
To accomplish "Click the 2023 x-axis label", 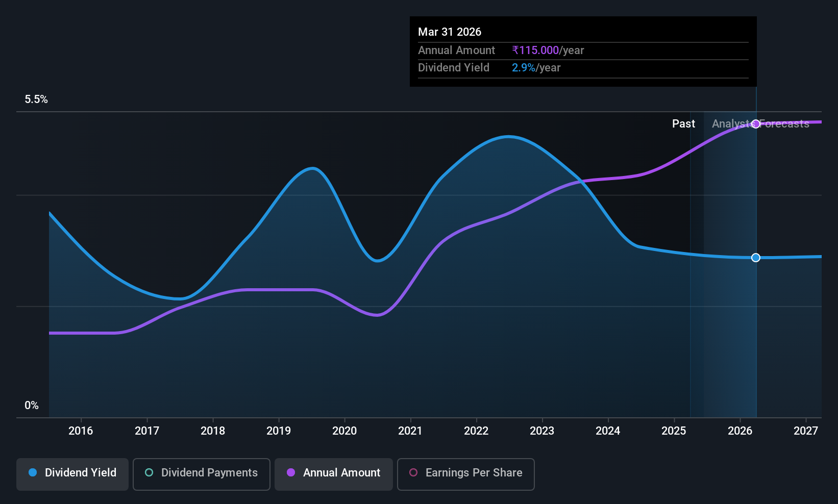I will click(542, 431).
